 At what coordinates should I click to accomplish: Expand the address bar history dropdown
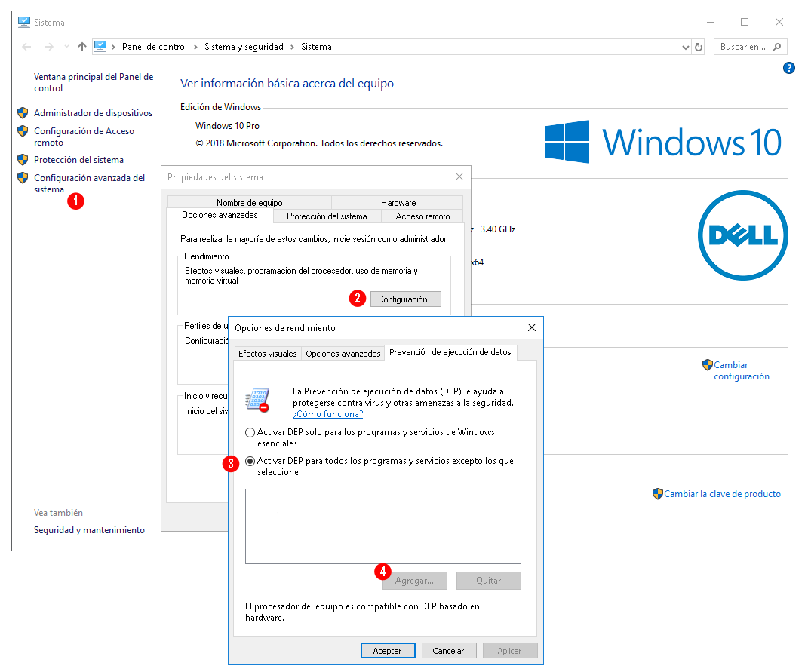tap(685, 48)
